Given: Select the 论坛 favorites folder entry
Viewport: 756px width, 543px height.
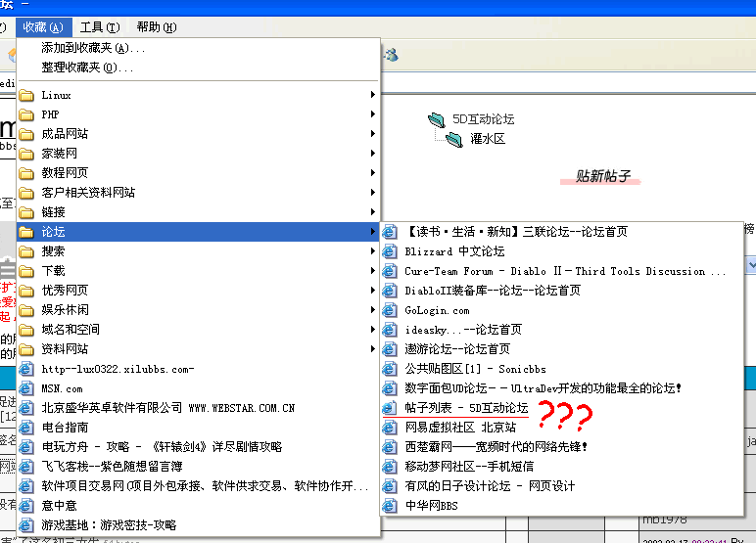Looking at the screenshot, I should pyautogui.click(x=199, y=232).
